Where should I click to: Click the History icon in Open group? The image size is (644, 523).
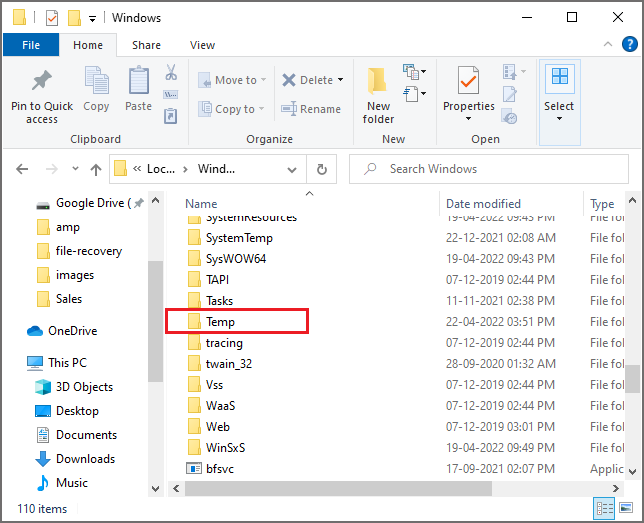point(509,116)
